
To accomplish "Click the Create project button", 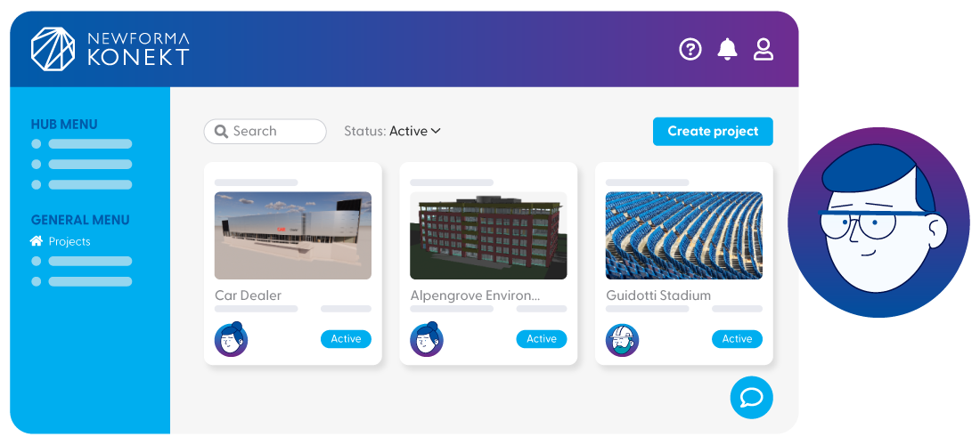I will click(x=713, y=132).
